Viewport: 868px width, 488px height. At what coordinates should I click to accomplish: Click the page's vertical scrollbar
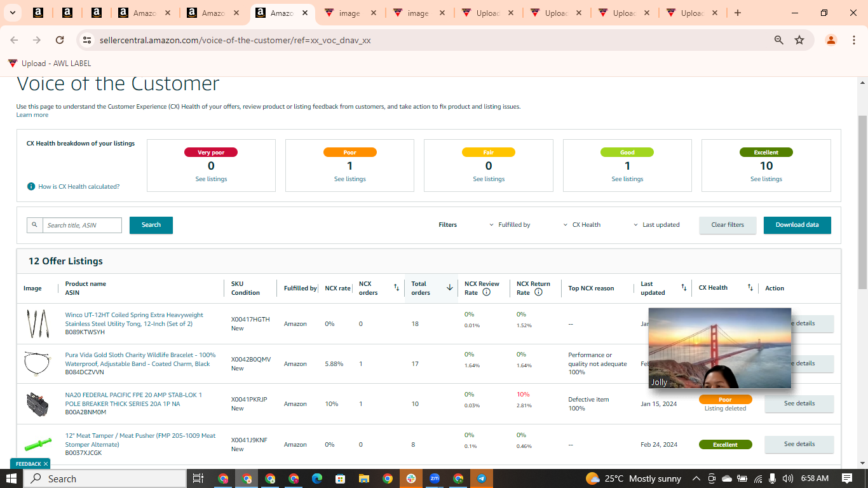coord(862,202)
